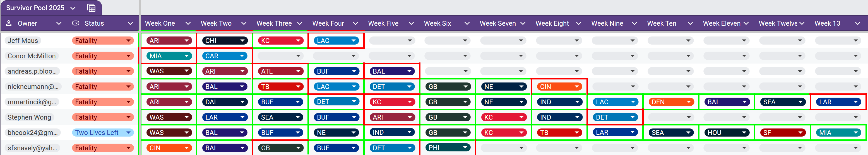The height and width of the screenshot is (155, 868).
Task: Open Week 13 column header menu arrow
Action: [x=858, y=23]
